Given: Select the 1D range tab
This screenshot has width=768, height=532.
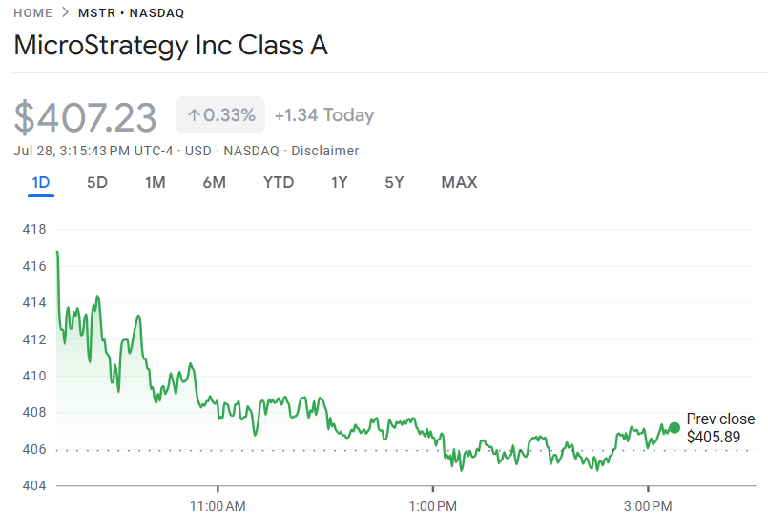Looking at the screenshot, I should pyautogui.click(x=41, y=182).
